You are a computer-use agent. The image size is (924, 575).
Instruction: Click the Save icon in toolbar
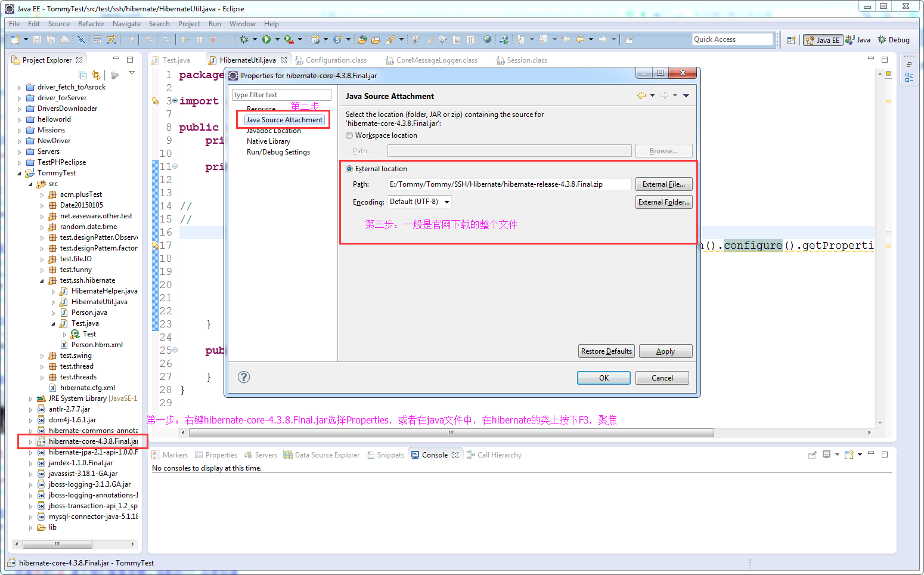pyautogui.click(x=37, y=39)
